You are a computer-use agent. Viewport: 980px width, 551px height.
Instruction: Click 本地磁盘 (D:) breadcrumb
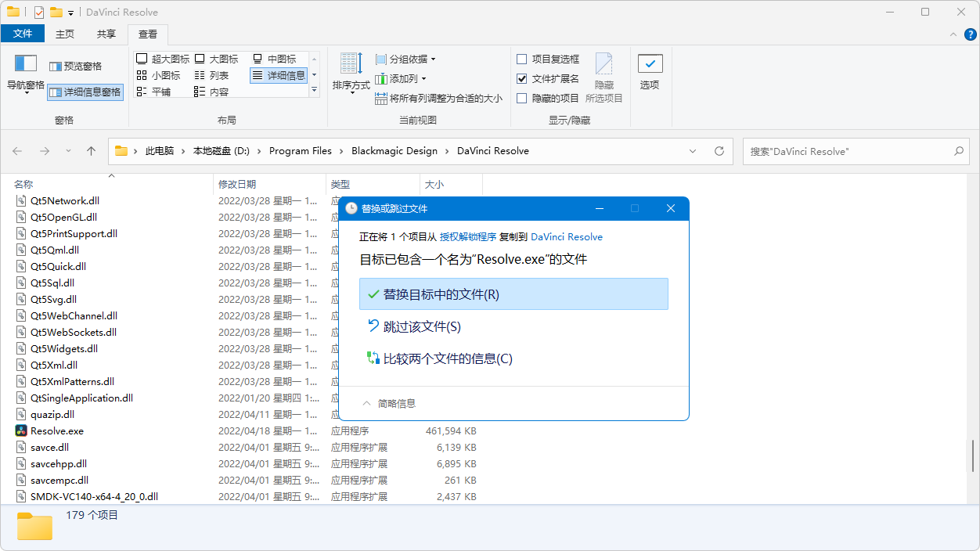pos(222,151)
